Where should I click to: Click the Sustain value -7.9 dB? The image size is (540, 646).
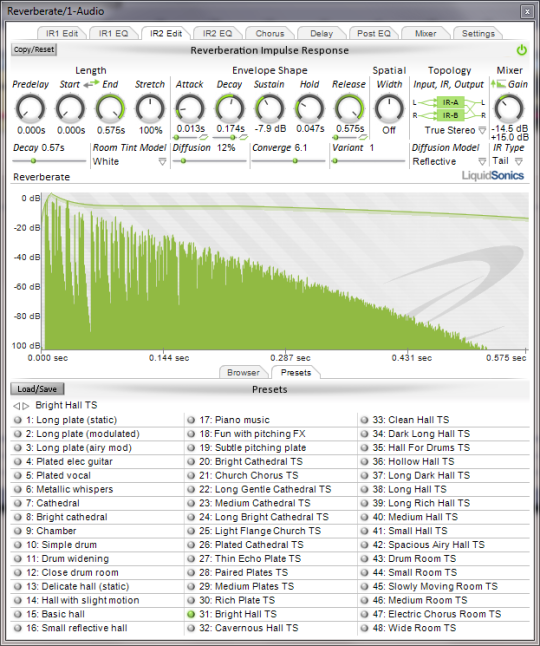point(270,129)
